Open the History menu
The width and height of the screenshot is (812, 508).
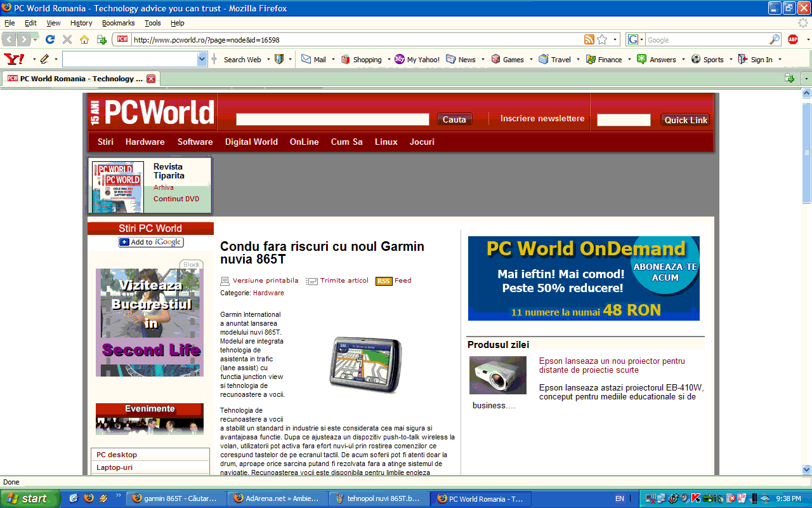coord(81,23)
